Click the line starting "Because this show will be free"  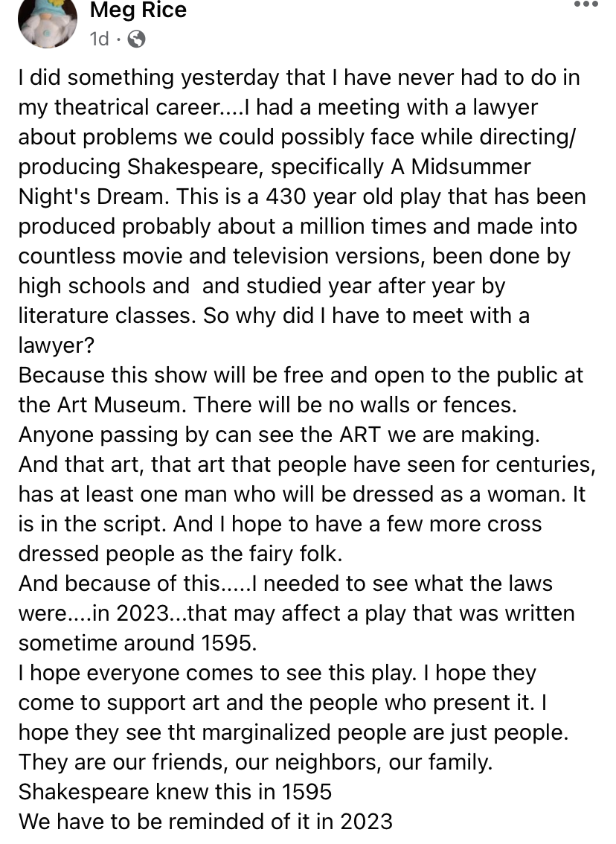click(x=300, y=375)
